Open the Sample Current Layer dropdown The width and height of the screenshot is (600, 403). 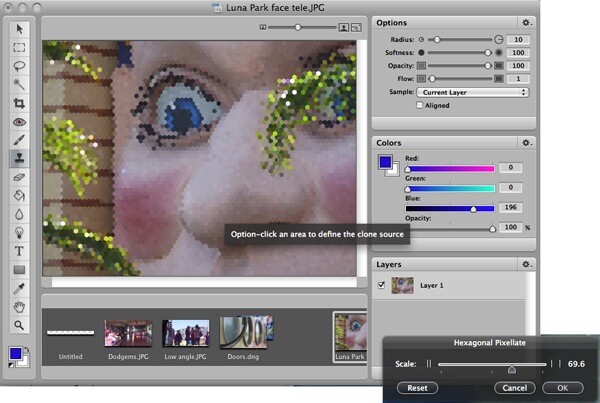473,92
